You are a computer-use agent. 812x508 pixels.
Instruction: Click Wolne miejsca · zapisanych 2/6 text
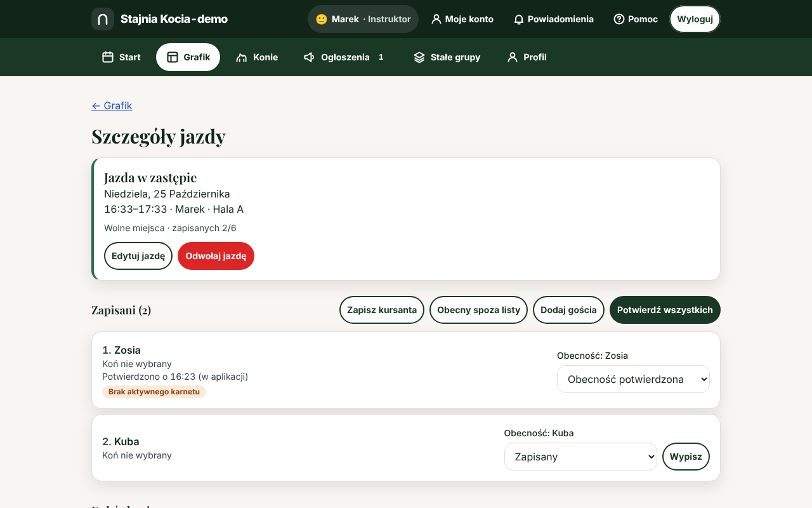coord(170,228)
